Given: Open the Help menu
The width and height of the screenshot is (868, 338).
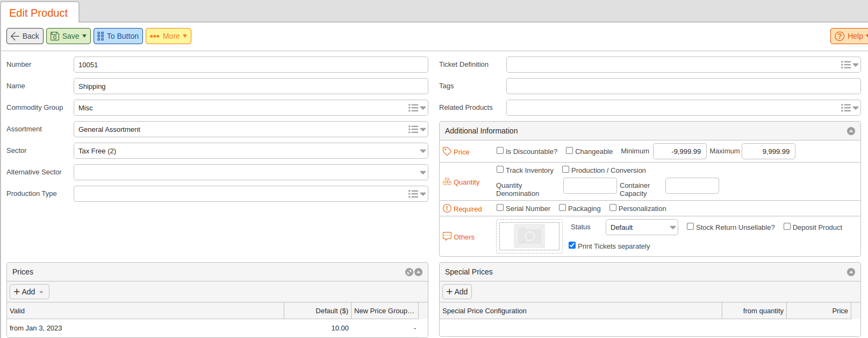Looking at the screenshot, I should pyautogui.click(x=850, y=36).
